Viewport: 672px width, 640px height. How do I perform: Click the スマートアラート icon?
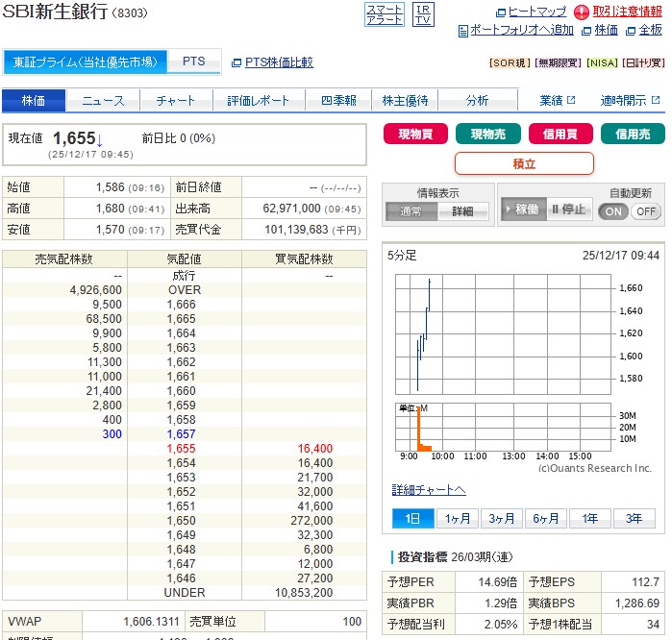tap(385, 13)
